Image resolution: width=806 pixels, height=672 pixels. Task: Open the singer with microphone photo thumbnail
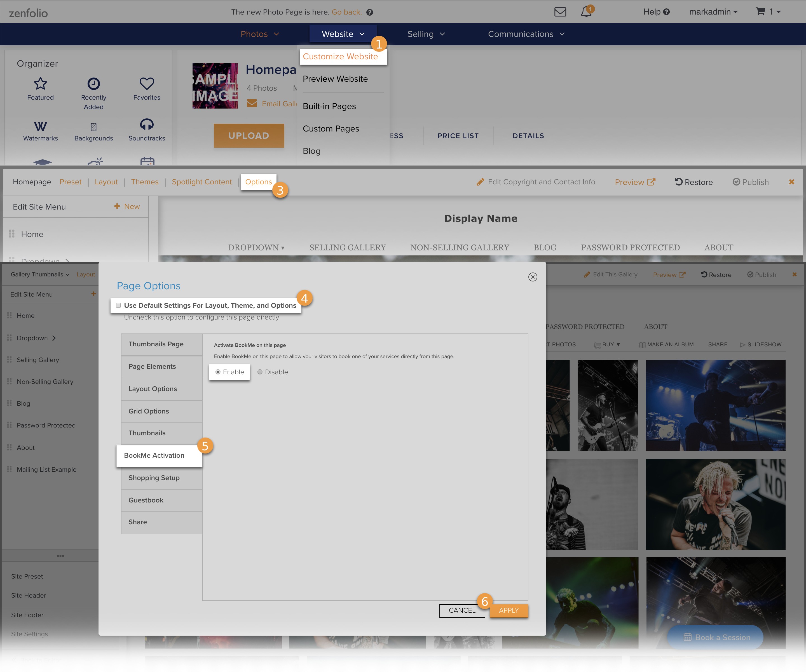coord(715,504)
